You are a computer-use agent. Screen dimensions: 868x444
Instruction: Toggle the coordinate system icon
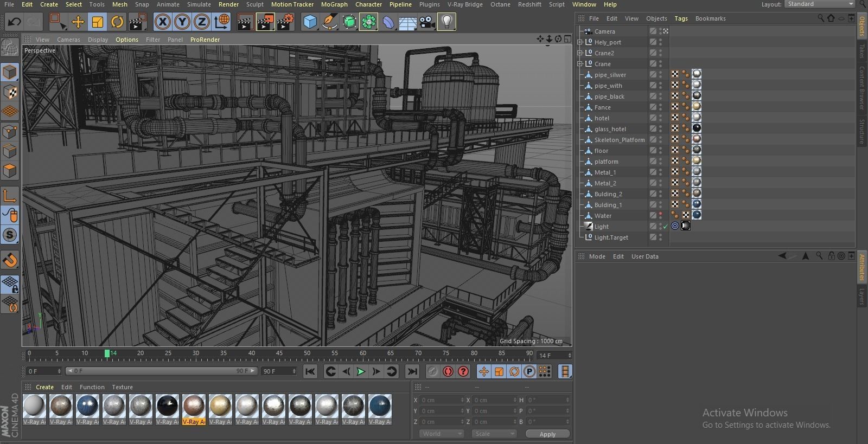point(222,22)
